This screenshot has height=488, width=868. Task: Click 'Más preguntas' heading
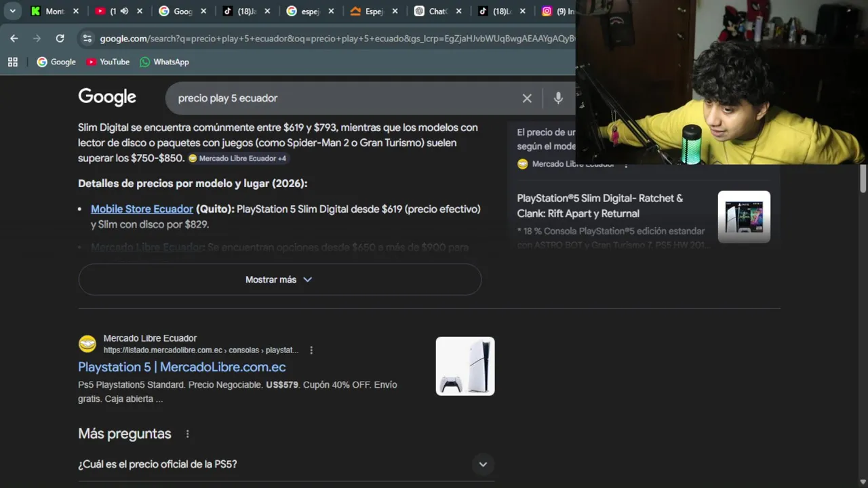pos(125,434)
